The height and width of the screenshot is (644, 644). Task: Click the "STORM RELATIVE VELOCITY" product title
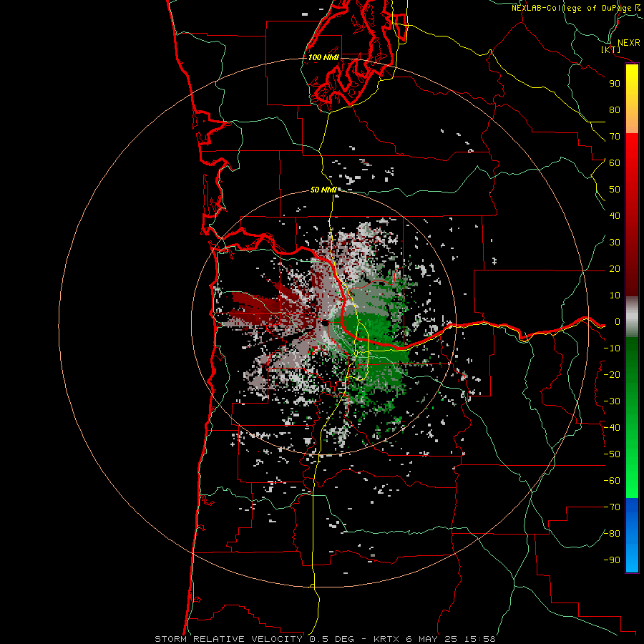(x=228, y=639)
